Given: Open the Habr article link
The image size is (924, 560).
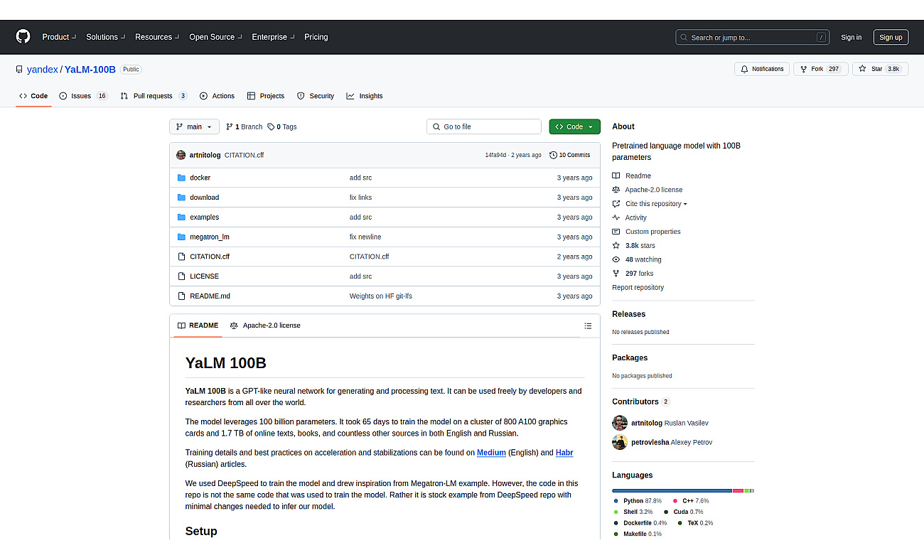Looking at the screenshot, I should point(564,453).
